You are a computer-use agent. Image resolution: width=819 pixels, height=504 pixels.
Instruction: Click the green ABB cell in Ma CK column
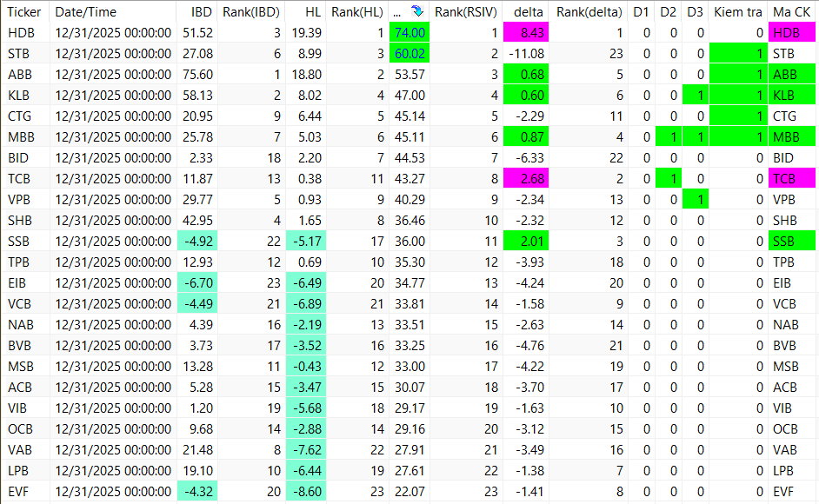pos(792,75)
